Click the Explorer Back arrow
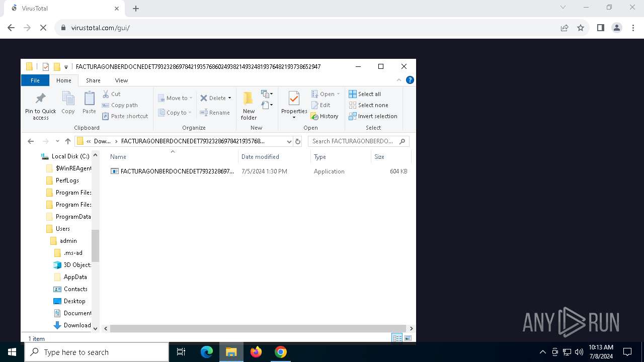The height and width of the screenshot is (362, 644). [x=31, y=141]
